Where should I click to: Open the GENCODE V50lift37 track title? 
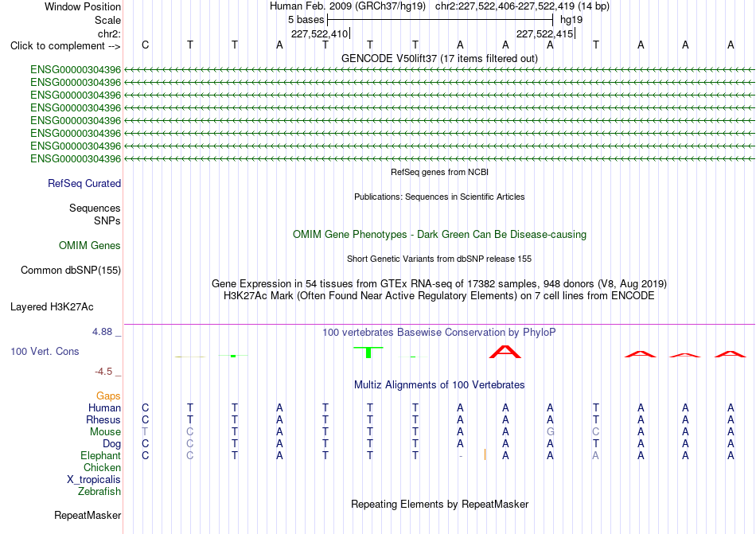click(x=439, y=58)
